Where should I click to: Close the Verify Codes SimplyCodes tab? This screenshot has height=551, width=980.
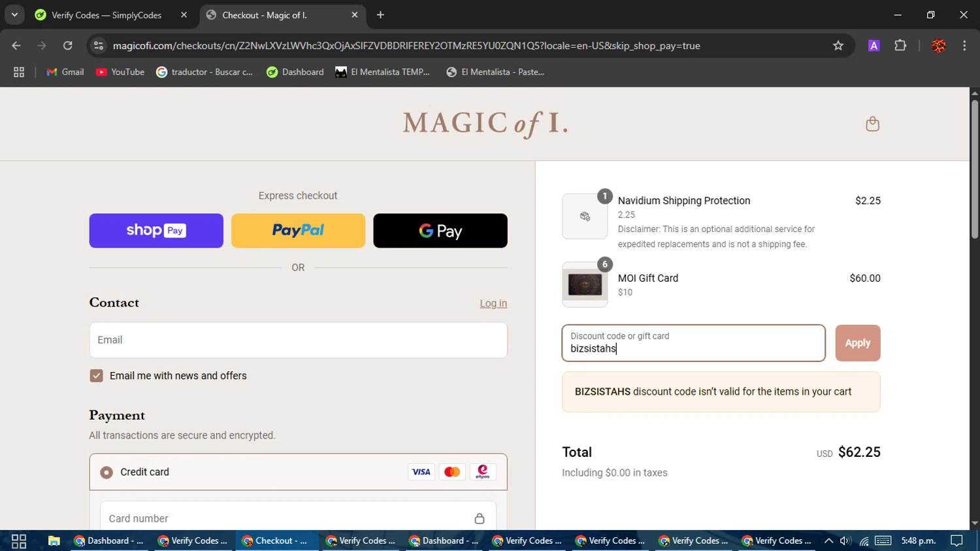point(184,15)
